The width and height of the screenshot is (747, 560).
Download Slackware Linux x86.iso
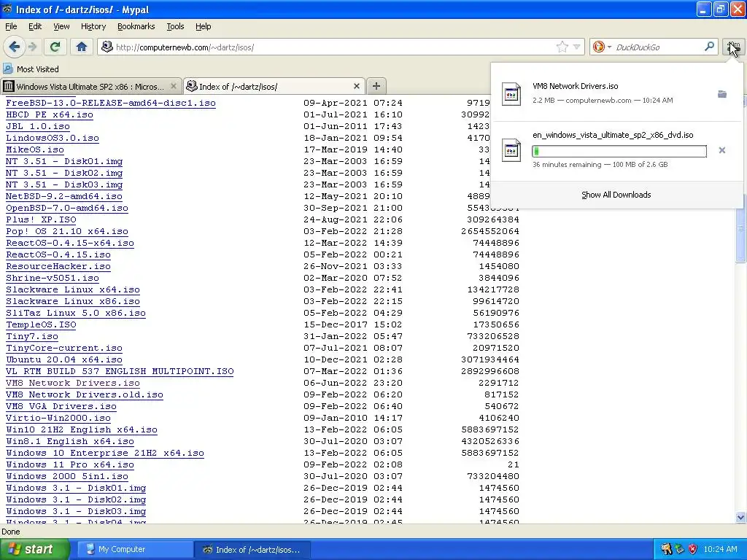(73, 301)
